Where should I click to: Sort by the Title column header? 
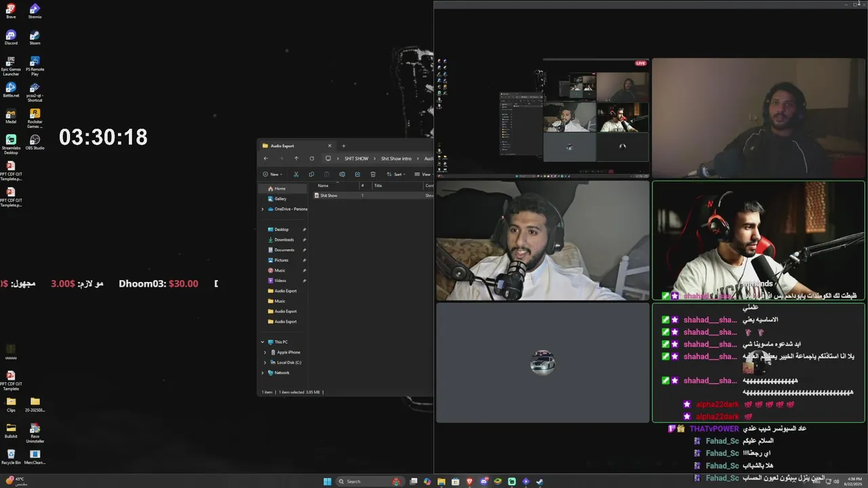[x=397, y=185]
